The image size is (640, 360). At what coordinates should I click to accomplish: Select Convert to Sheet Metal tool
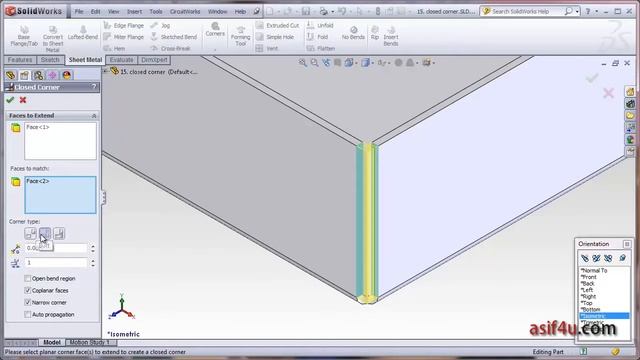pyautogui.click(x=53, y=39)
